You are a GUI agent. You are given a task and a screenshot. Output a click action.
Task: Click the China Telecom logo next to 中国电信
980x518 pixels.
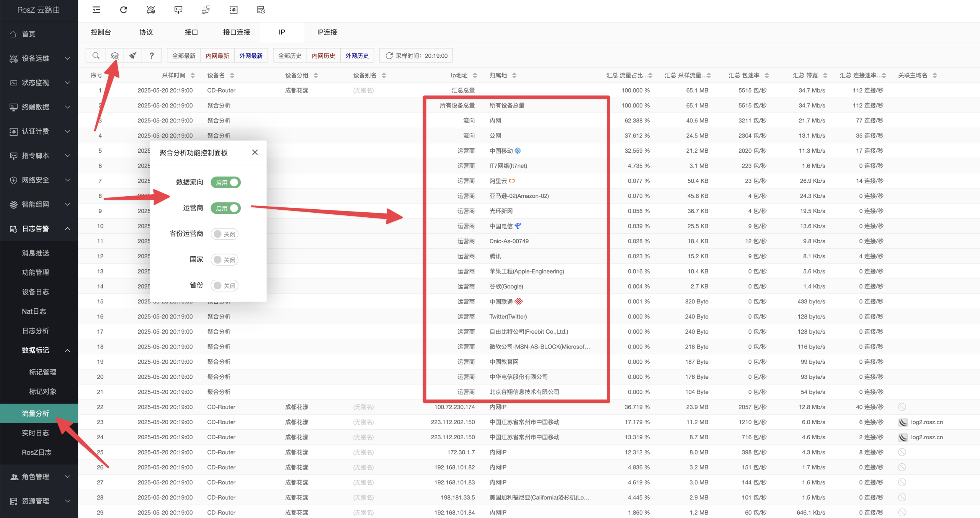(518, 226)
